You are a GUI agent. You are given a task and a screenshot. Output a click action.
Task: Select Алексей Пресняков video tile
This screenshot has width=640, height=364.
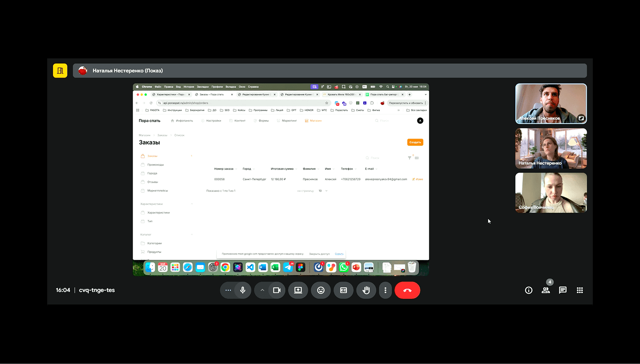[x=551, y=104]
